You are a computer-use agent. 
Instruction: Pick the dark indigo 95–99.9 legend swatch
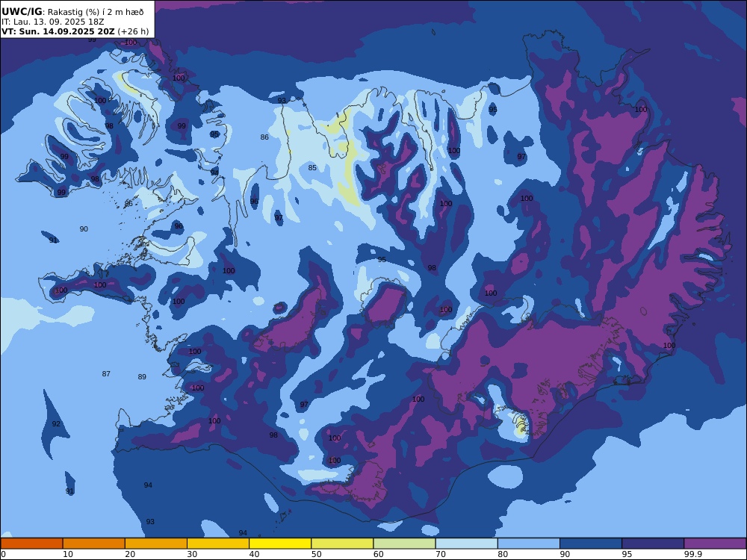pos(653,544)
